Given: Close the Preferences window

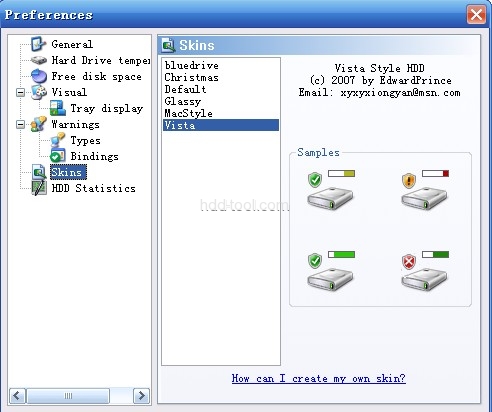Looking at the screenshot, I should 476,15.
